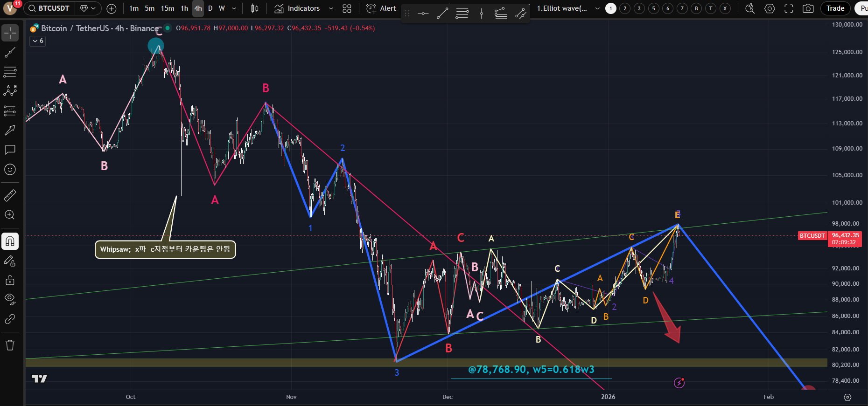
Task: Click the BTCUSDT symbol search field
Action: tap(49, 8)
